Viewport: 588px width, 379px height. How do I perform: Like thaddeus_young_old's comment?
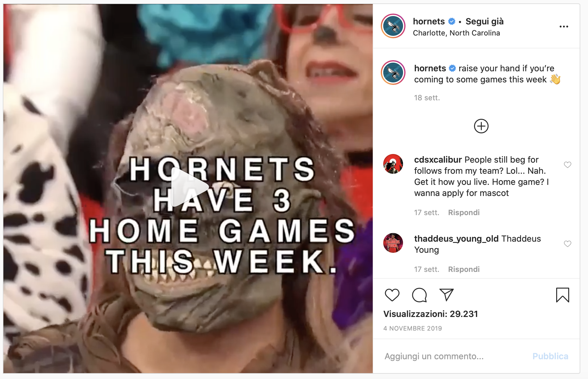567,244
